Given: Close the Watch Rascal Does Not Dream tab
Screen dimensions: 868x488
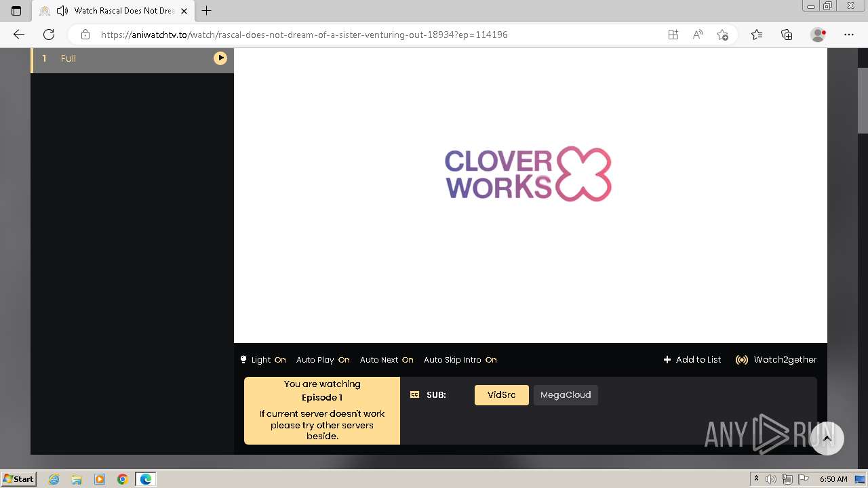Looking at the screenshot, I should click(184, 11).
